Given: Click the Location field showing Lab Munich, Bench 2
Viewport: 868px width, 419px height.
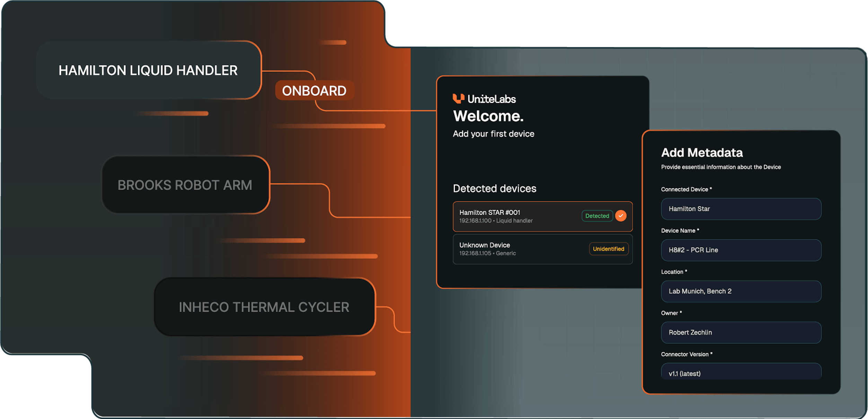Looking at the screenshot, I should pos(741,291).
